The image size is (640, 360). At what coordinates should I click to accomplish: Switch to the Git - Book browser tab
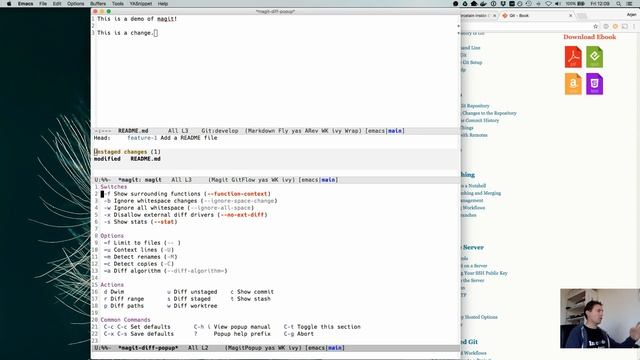[x=537, y=16]
